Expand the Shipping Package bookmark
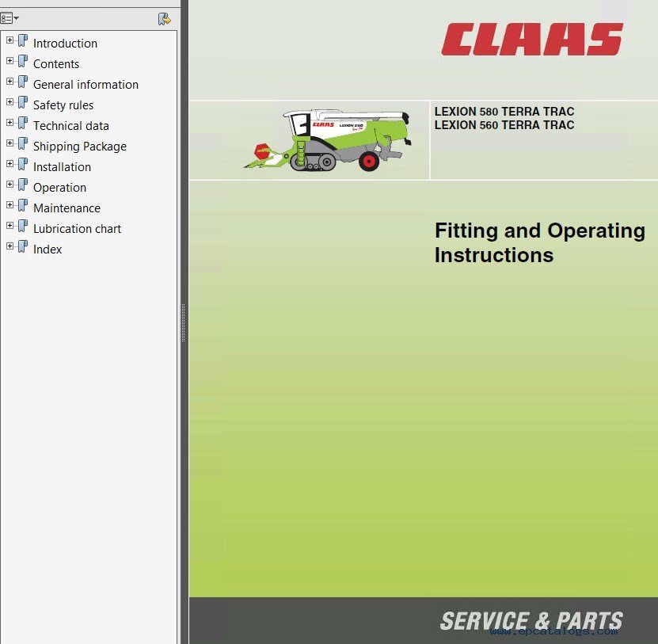The width and height of the screenshot is (658, 644). [x=10, y=143]
